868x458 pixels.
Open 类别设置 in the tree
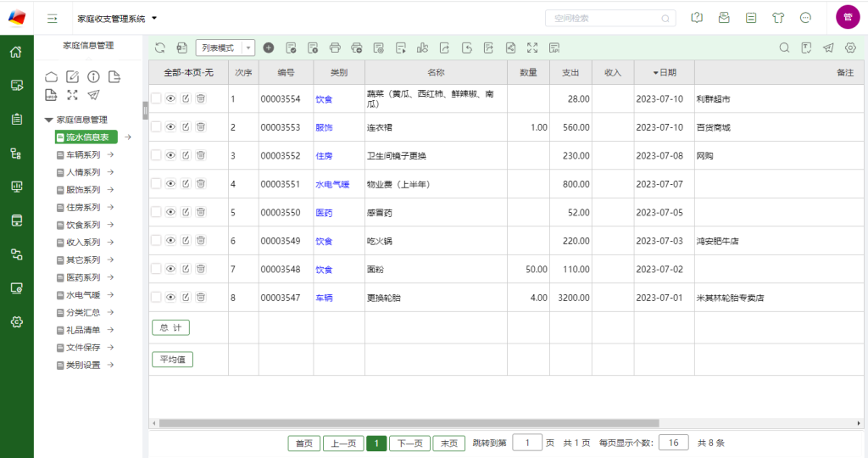(x=83, y=365)
